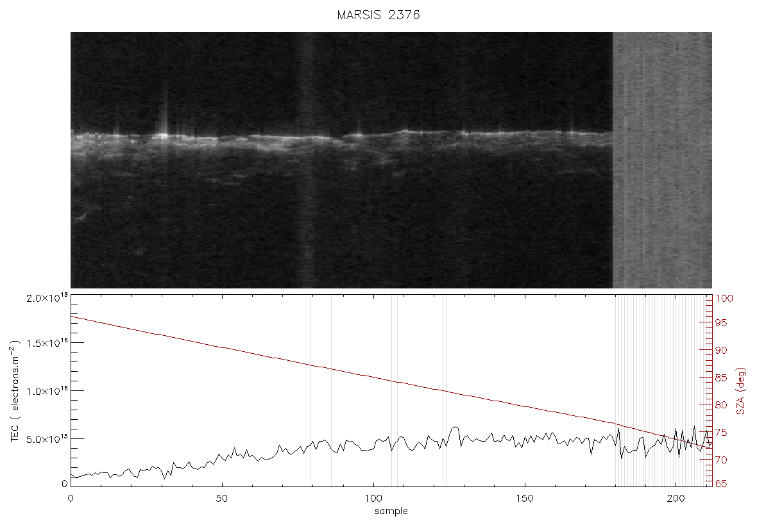Click the 1.5×10¹⁶ y-axis tick label

point(47,343)
